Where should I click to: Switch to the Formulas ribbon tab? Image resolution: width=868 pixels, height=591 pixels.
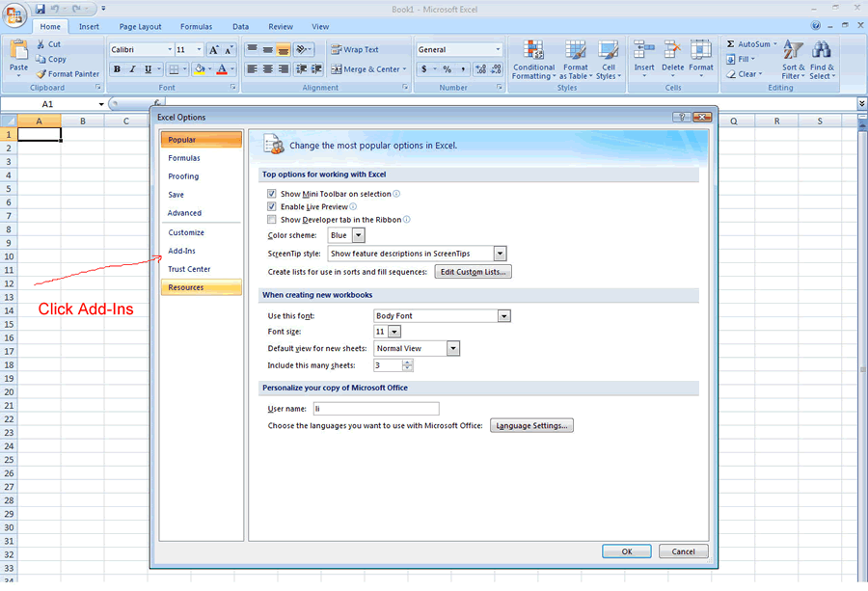pyautogui.click(x=196, y=27)
